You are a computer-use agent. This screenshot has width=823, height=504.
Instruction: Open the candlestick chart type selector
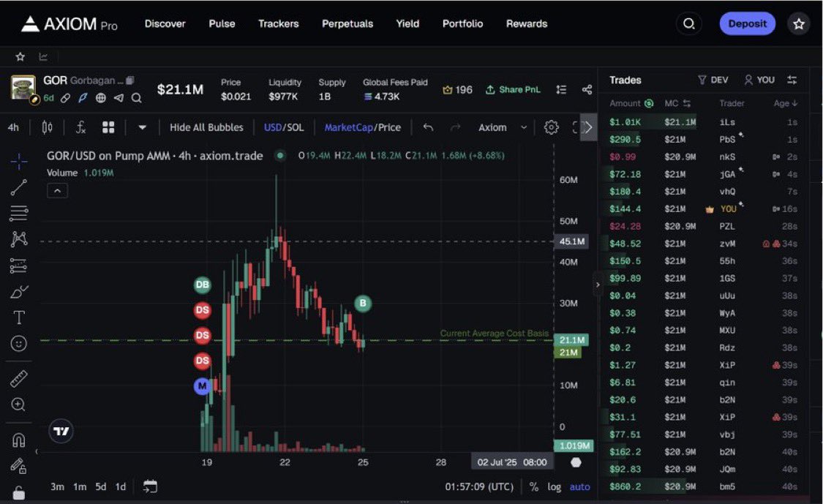point(48,127)
